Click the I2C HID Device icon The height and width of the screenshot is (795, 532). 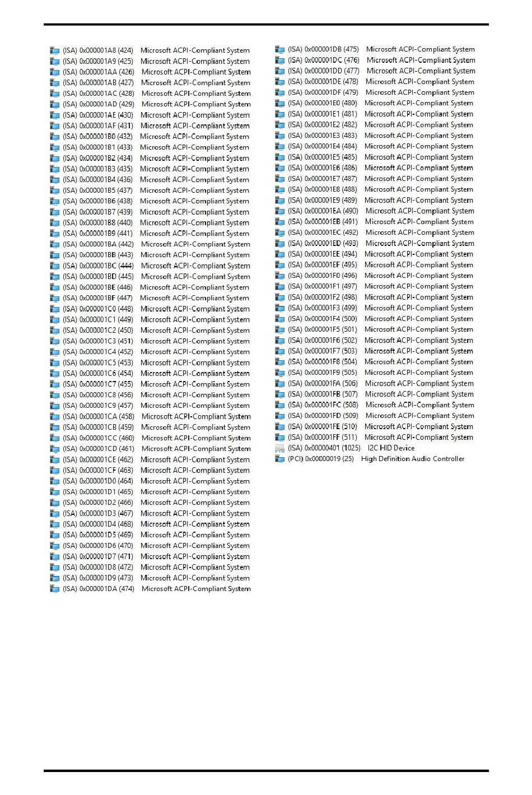click(280, 448)
